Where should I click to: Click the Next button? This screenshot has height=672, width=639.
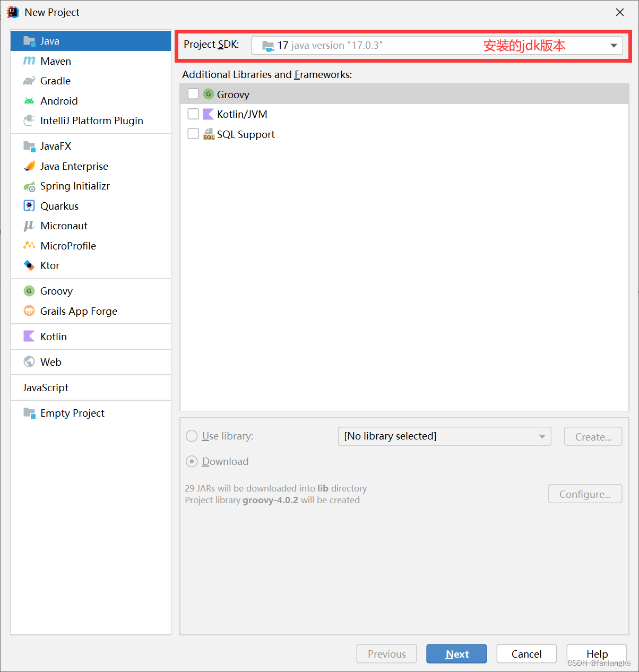tap(456, 654)
